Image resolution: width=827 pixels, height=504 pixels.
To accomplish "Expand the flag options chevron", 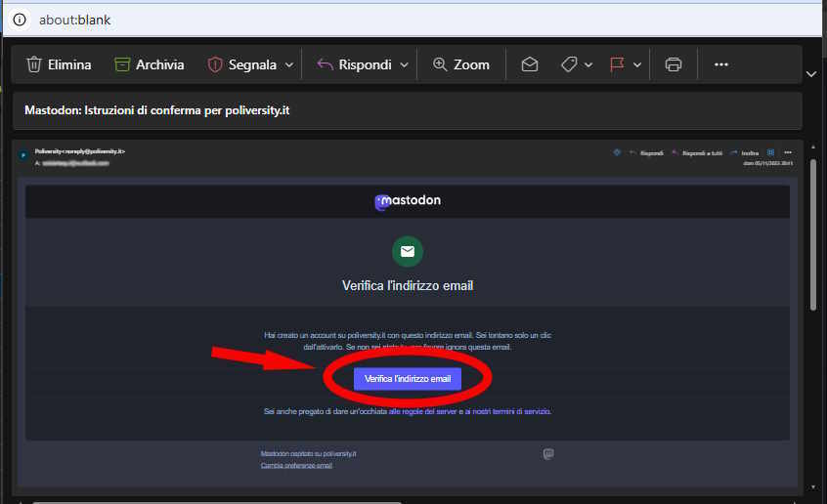I will (637, 64).
